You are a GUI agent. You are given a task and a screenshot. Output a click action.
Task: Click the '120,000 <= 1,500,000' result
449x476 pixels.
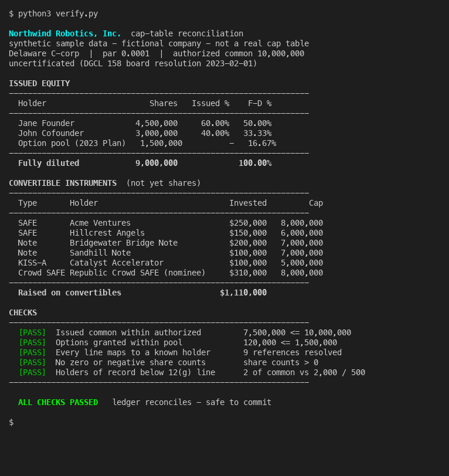point(290,343)
